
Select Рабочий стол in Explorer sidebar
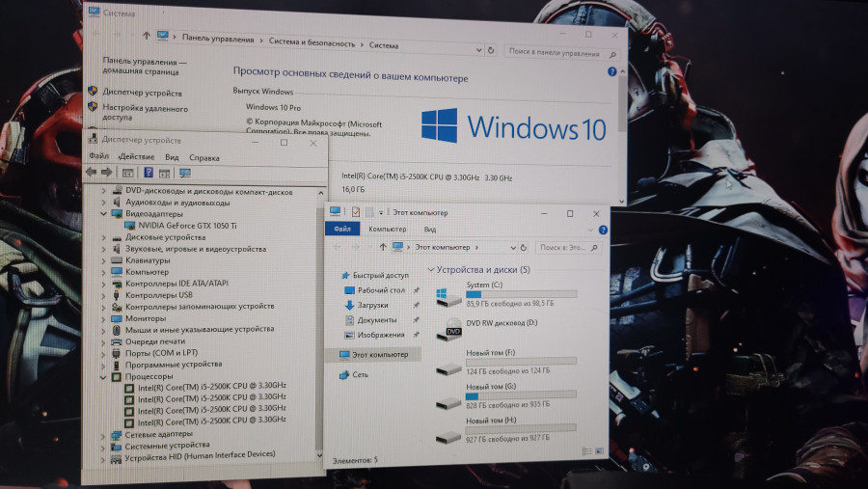click(x=375, y=290)
